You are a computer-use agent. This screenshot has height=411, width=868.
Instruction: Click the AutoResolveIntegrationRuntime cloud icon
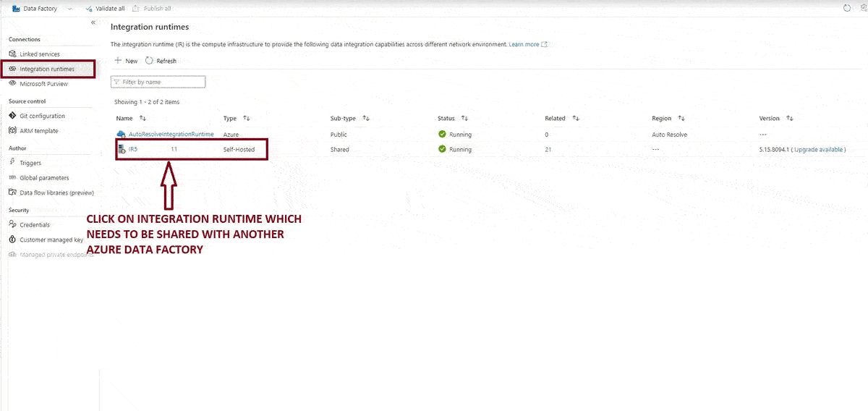(122, 135)
